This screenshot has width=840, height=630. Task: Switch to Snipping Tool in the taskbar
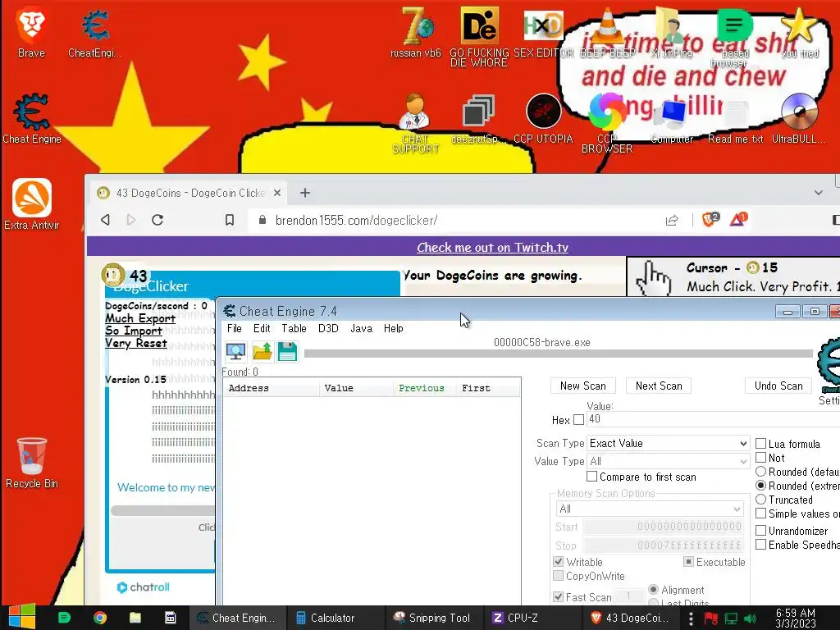433,618
